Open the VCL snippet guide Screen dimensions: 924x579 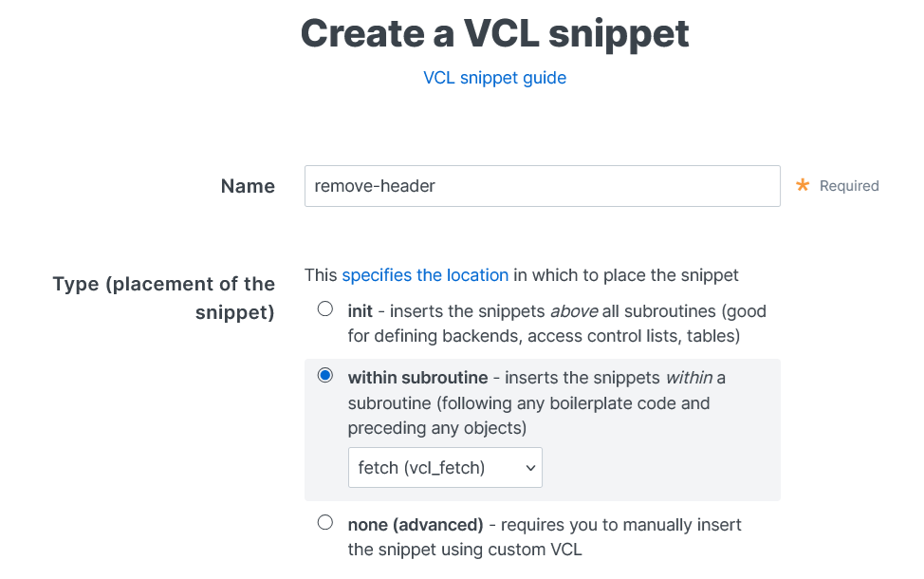point(494,78)
